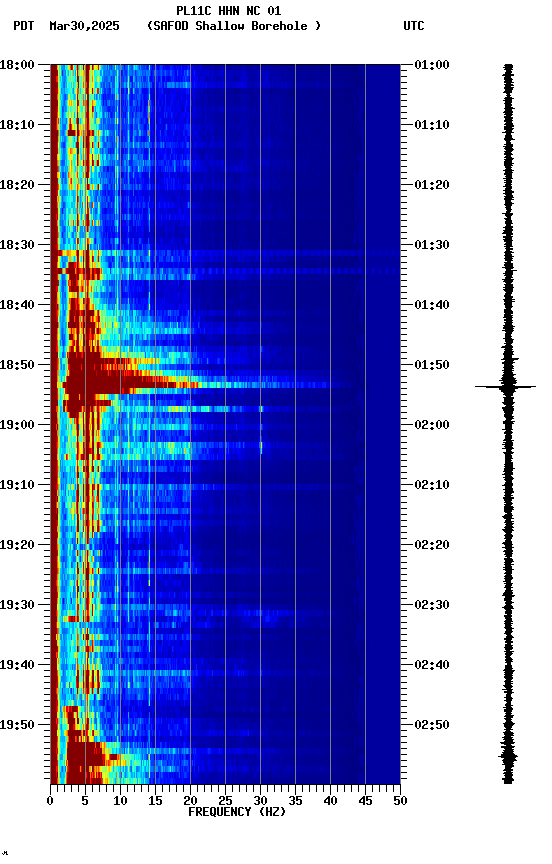Click the 19:20 PDT time label

coord(17,546)
